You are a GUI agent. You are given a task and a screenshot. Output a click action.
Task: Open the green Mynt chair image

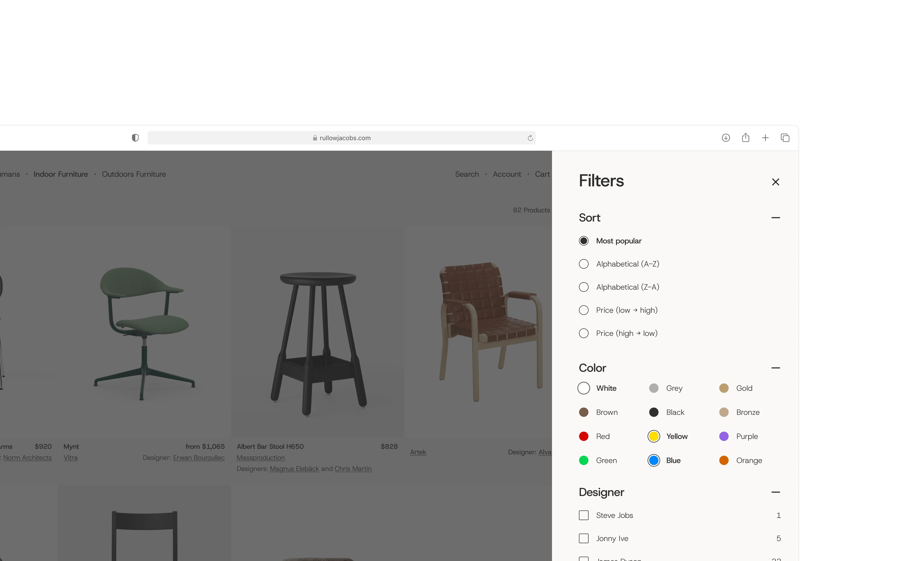click(x=144, y=332)
